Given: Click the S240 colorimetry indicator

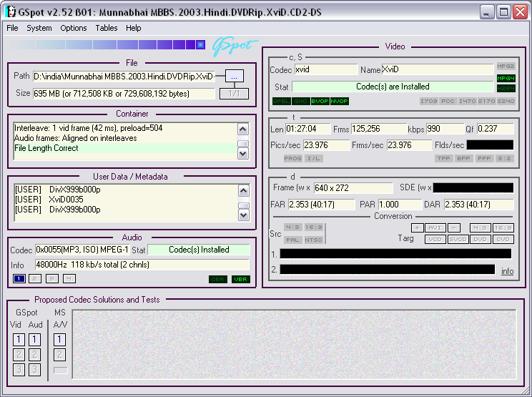Looking at the screenshot, I should click(506, 101).
